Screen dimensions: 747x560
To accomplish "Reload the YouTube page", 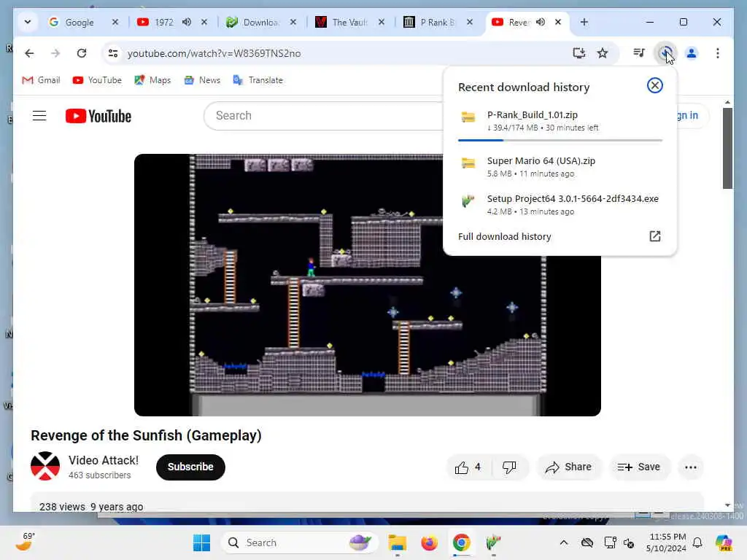I will tap(82, 53).
